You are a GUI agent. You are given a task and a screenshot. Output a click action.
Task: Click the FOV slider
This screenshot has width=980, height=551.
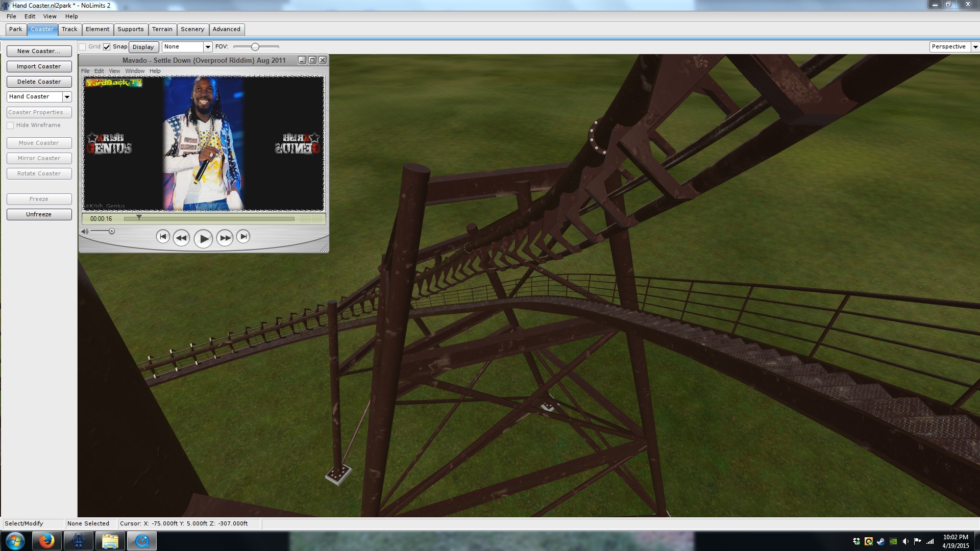tap(255, 47)
